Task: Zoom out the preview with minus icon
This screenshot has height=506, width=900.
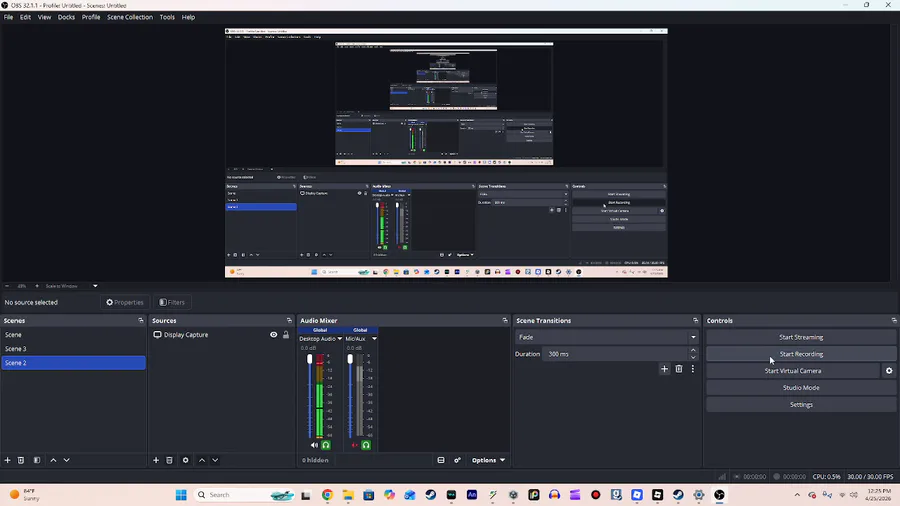Action: 7,286
